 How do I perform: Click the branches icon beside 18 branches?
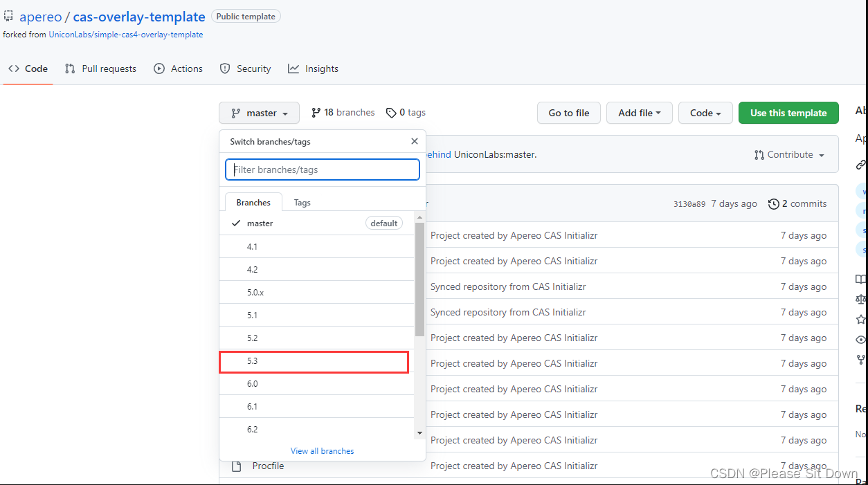click(316, 113)
